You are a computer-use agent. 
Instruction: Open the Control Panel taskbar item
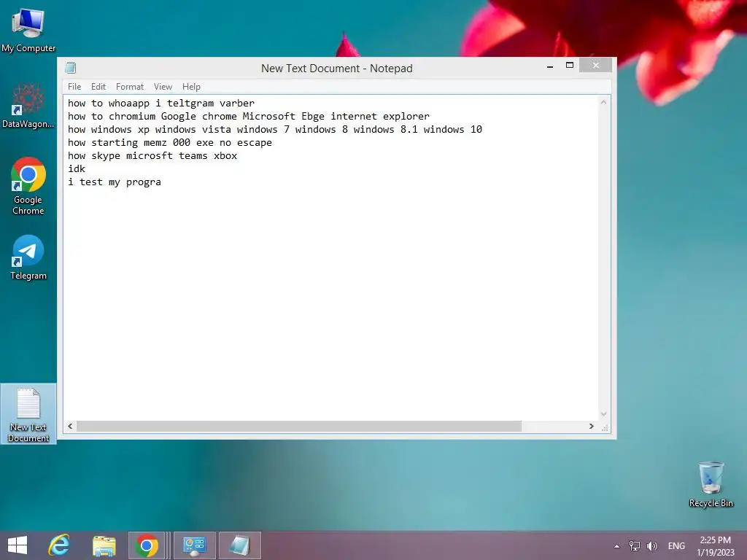click(194, 545)
